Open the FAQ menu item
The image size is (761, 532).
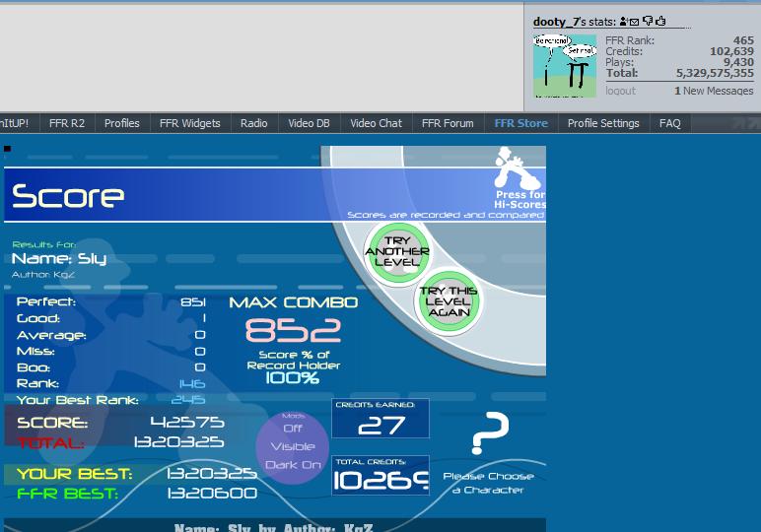669,123
